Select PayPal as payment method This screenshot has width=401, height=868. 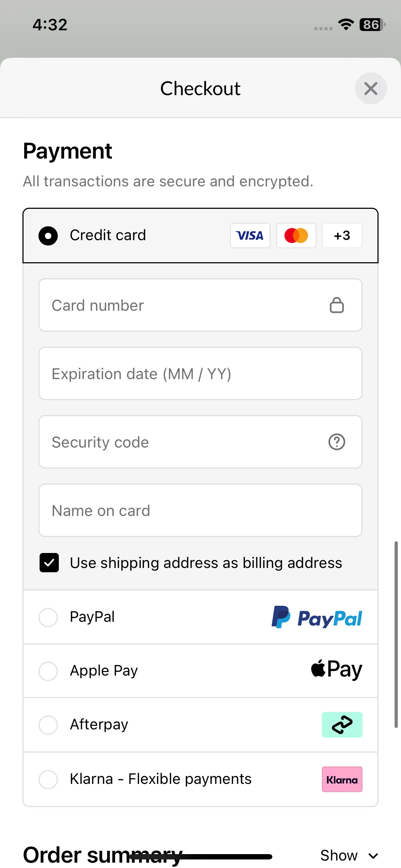pyautogui.click(x=48, y=617)
